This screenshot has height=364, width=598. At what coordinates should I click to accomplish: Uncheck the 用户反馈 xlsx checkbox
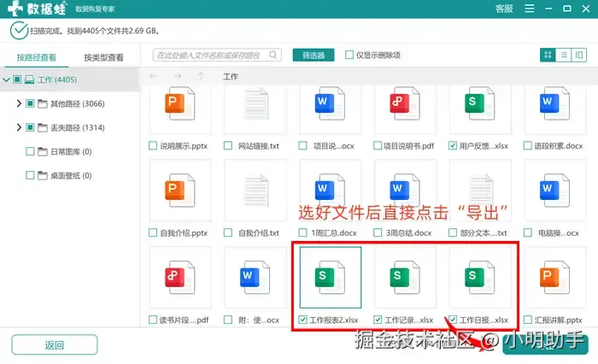pos(452,146)
